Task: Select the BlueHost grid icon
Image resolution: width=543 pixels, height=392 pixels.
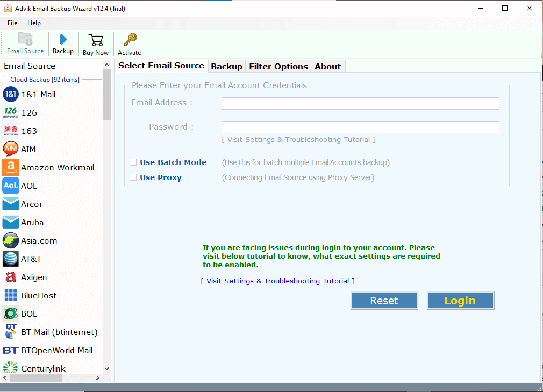Action: [11, 295]
